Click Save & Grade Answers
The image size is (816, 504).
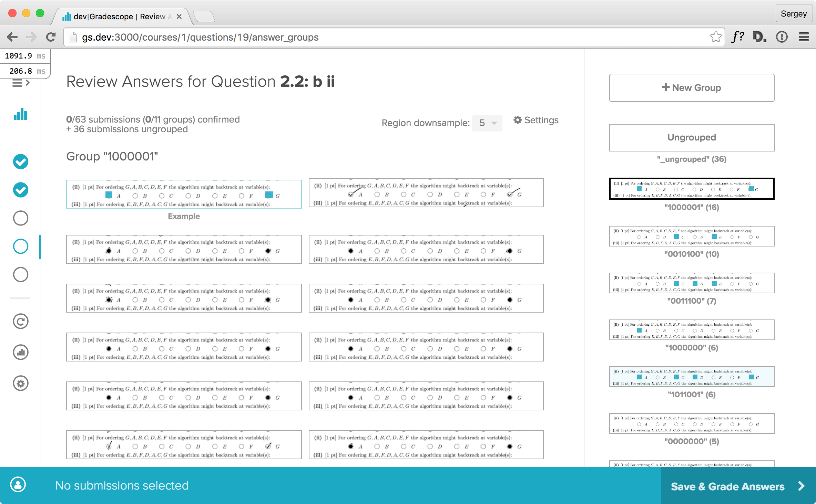[x=738, y=486]
